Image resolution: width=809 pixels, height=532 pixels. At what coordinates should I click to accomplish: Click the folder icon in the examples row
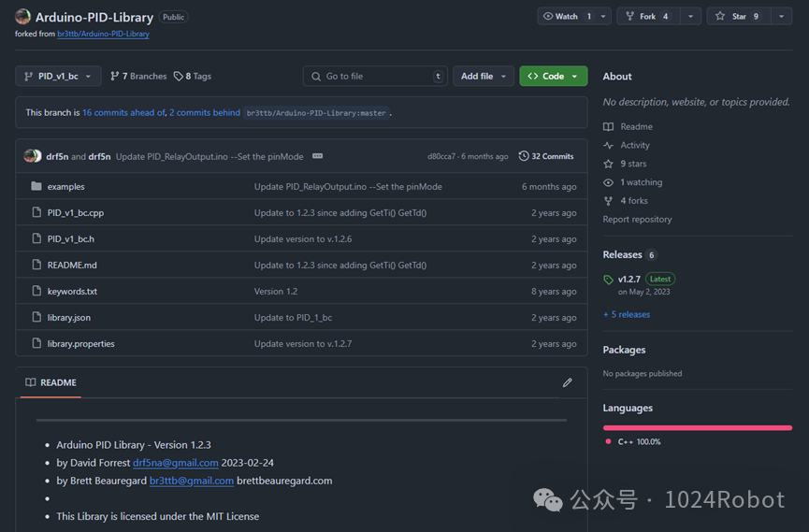coord(36,186)
